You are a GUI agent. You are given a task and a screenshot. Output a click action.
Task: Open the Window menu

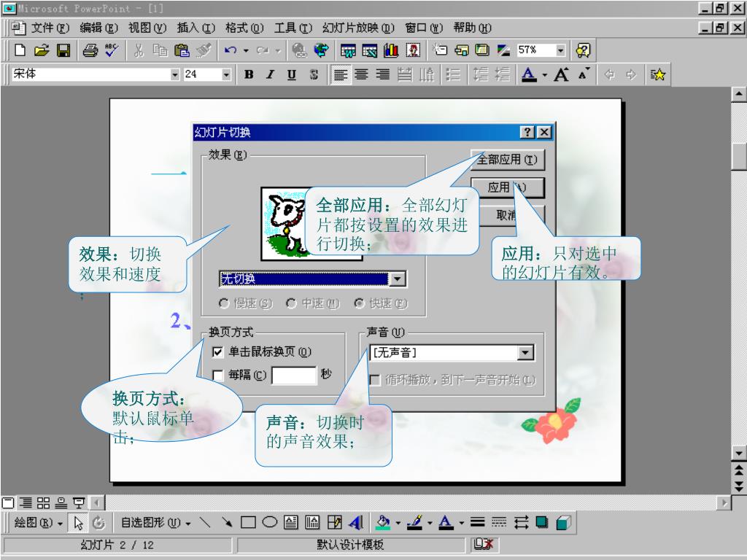click(x=424, y=28)
